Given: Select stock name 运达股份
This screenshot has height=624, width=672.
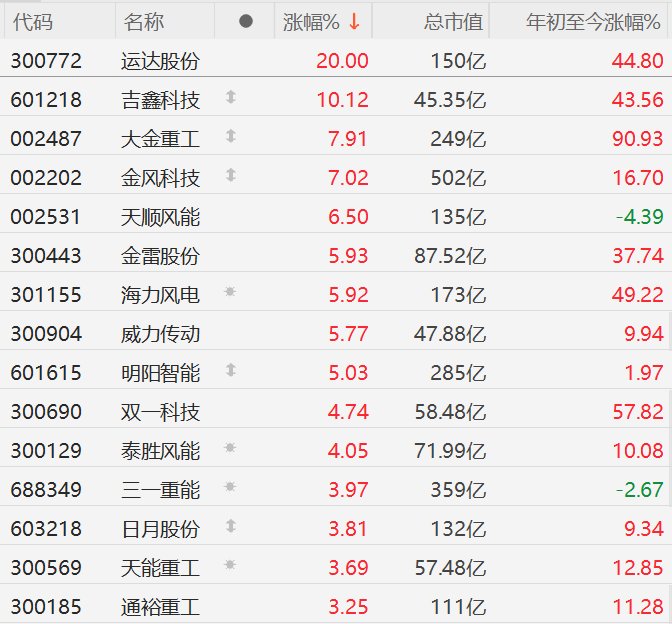Looking at the screenshot, I should coord(160,61).
